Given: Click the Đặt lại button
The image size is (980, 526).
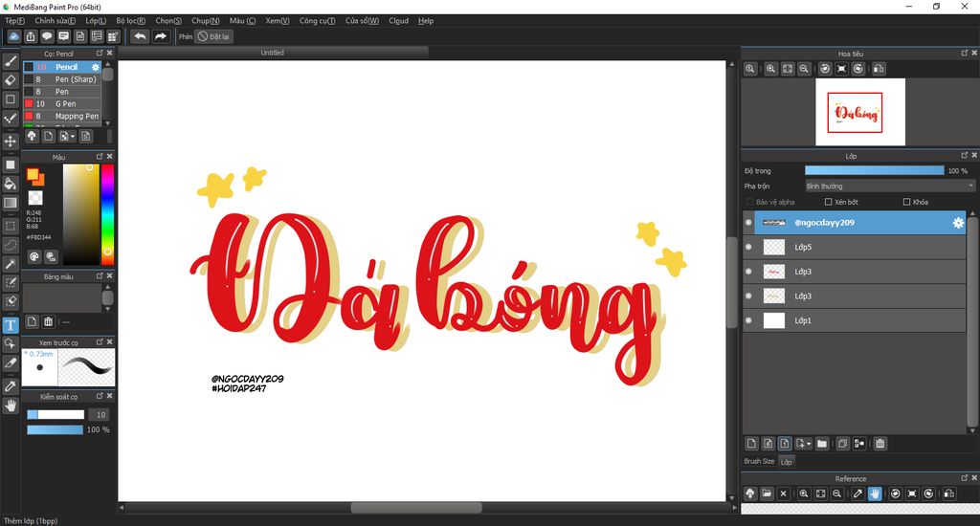Looking at the screenshot, I should pos(213,36).
